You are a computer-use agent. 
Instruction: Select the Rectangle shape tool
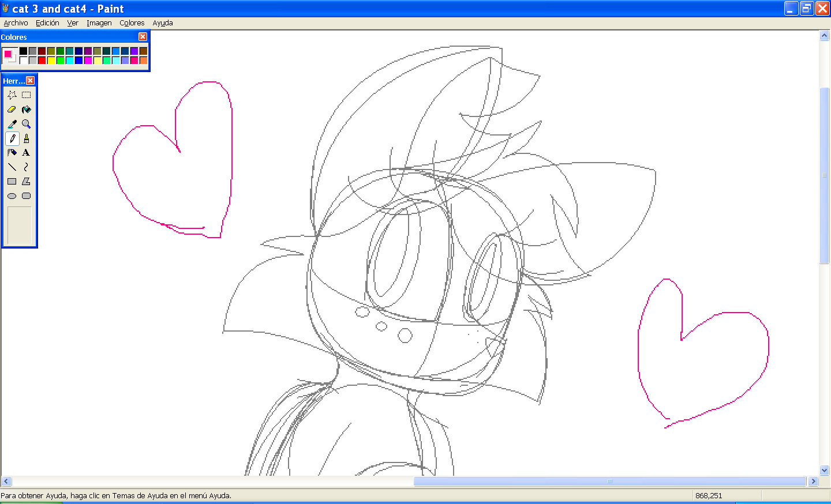[12, 182]
